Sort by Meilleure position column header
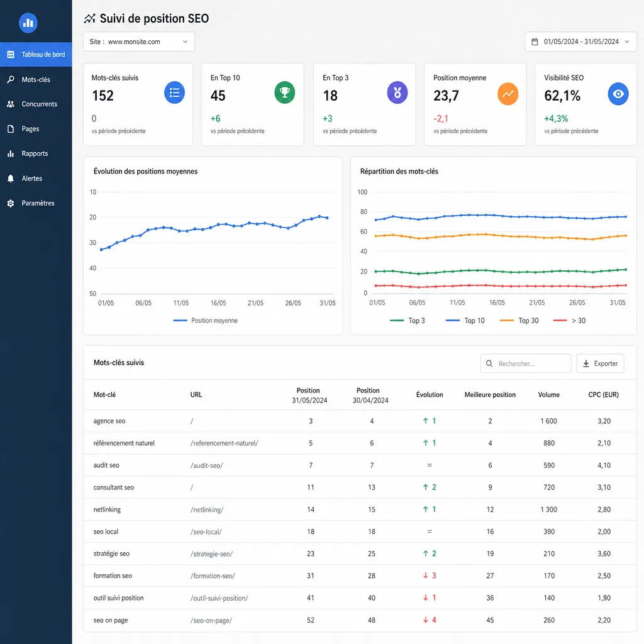This screenshot has height=644, width=644. pos(490,395)
